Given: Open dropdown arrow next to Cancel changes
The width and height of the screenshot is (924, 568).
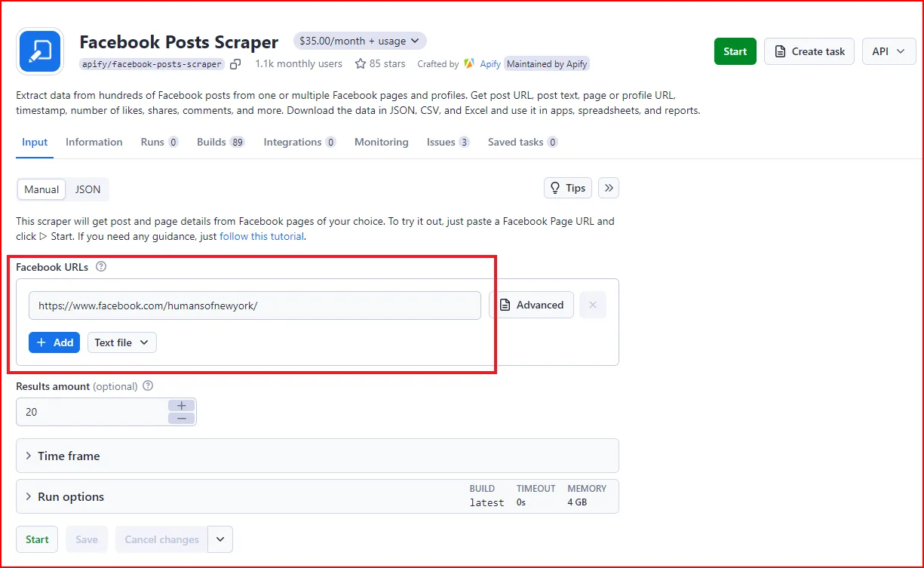Looking at the screenshot, I should coord(220,539).
